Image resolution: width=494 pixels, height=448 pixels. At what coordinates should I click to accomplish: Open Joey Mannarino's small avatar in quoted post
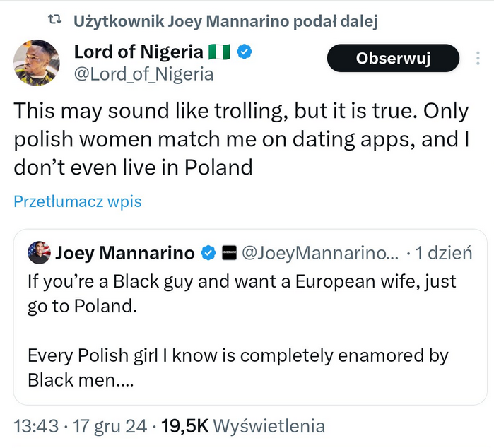click(38, 252)
